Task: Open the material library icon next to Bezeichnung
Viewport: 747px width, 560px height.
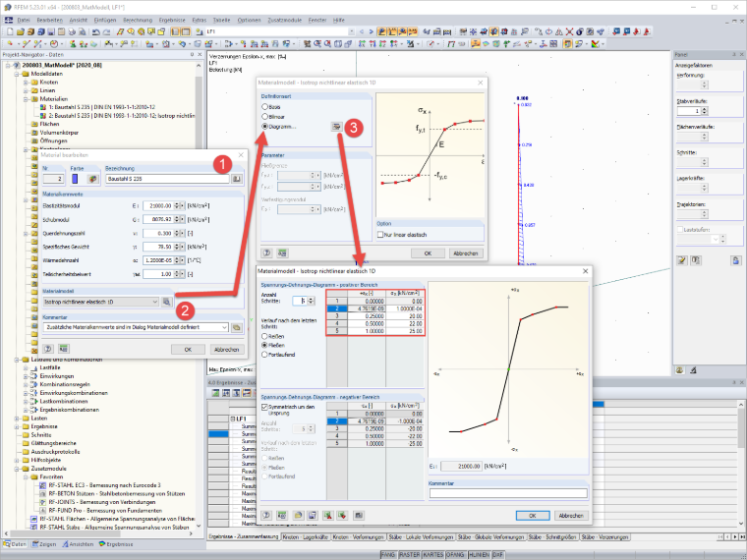Action: (x=236, y=179)
